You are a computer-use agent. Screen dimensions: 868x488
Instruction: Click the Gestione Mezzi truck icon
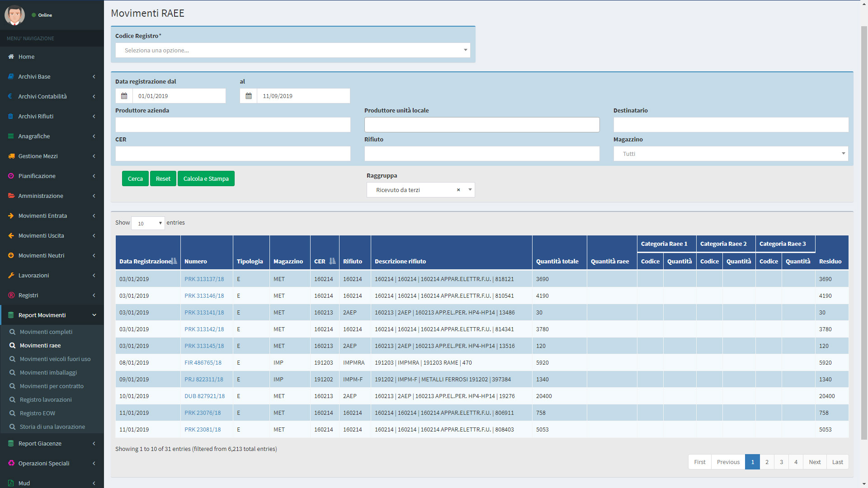tap(11, 156)
